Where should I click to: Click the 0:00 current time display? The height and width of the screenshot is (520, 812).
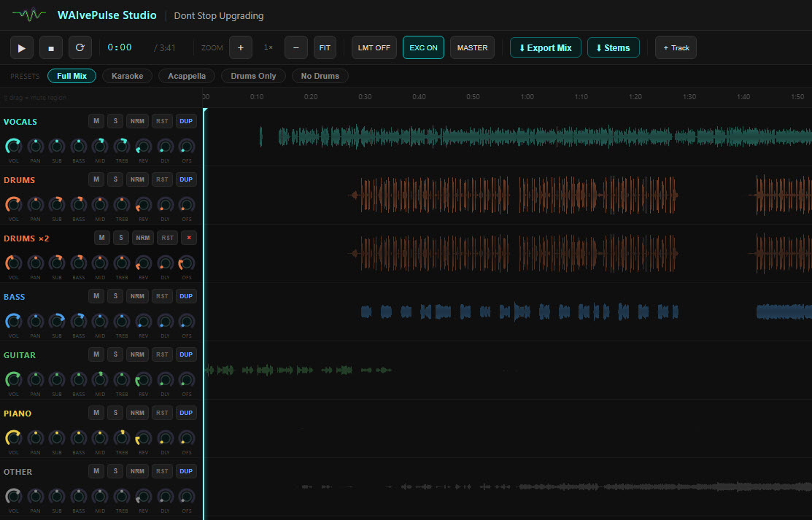pyautogui.click(x=120, y=47)
